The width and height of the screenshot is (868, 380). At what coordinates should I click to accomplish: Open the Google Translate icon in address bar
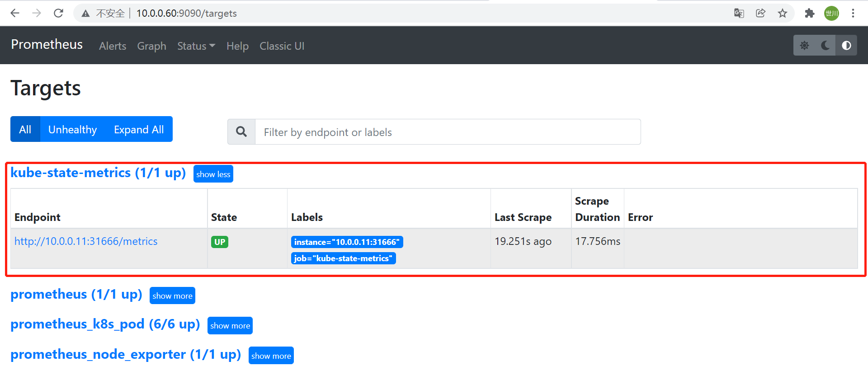tap(739, 13)
